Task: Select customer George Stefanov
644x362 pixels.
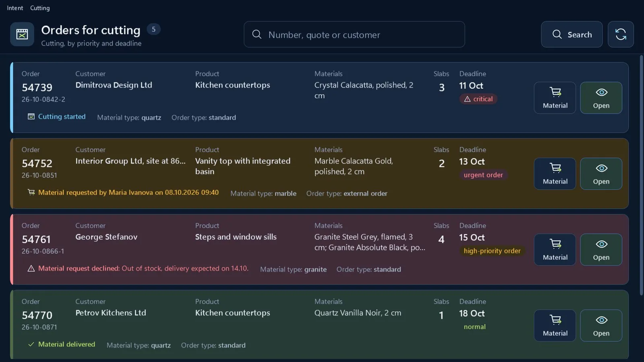Action: coord(106,237)
